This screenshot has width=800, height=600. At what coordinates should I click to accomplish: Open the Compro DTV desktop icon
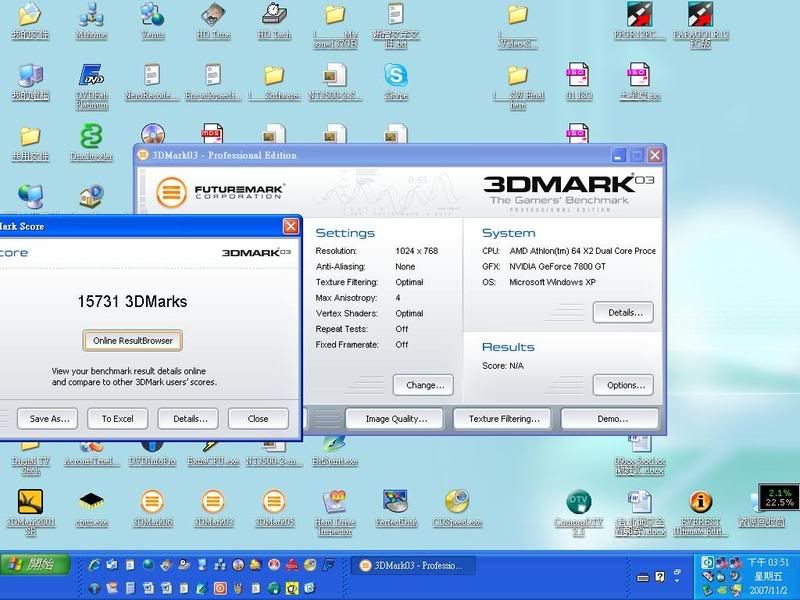[579, 511]
